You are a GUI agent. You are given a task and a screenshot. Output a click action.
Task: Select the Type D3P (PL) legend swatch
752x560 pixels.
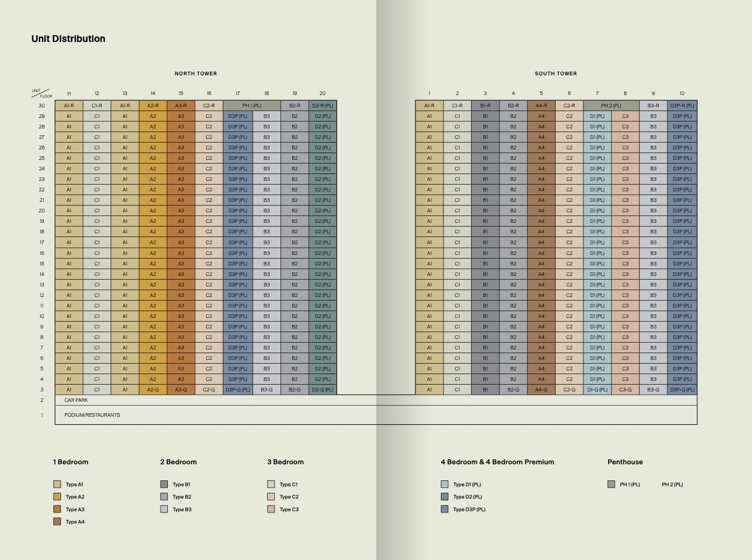[445, 509]
